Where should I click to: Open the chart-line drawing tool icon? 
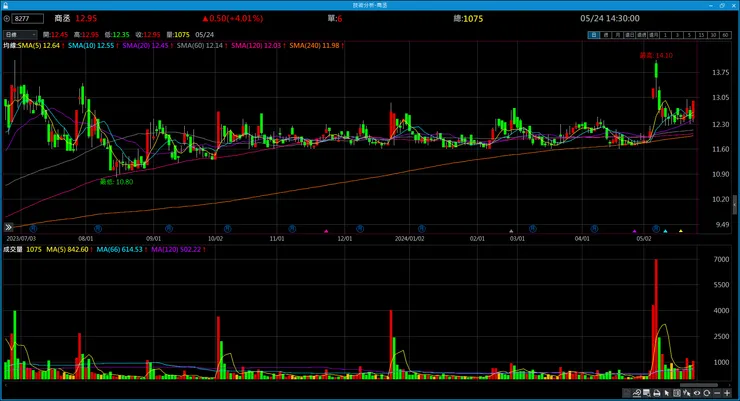637,393
